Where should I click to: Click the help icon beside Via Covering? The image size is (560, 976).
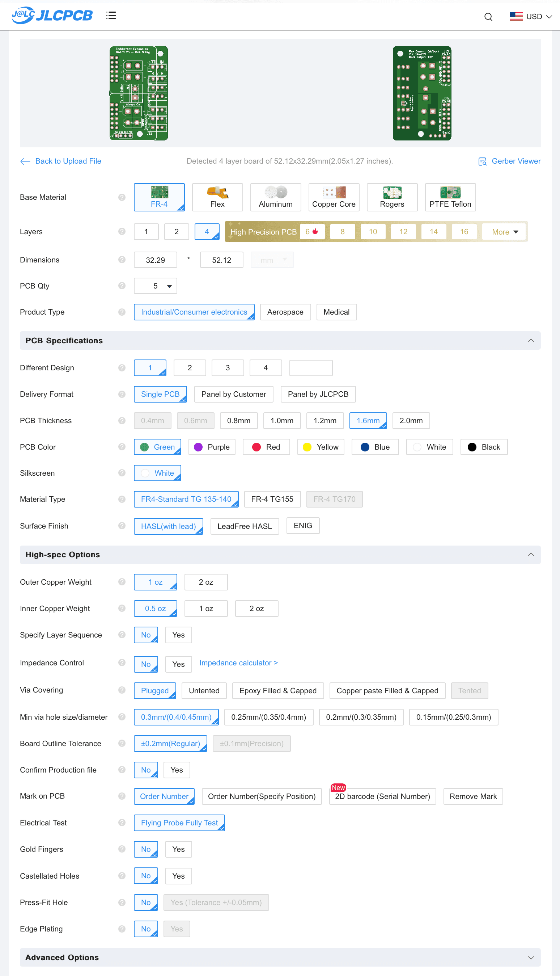[x=122, y=690]
